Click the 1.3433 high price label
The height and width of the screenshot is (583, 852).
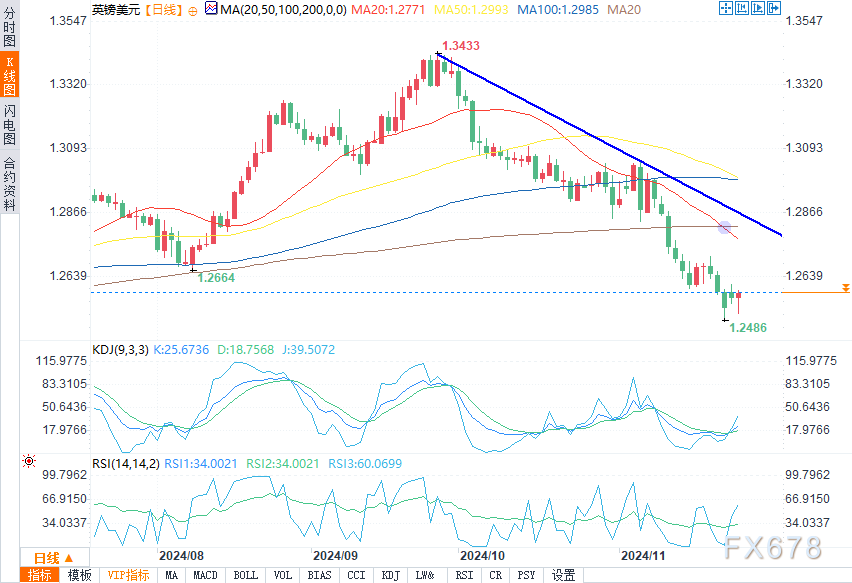click(x=461, y=46)
